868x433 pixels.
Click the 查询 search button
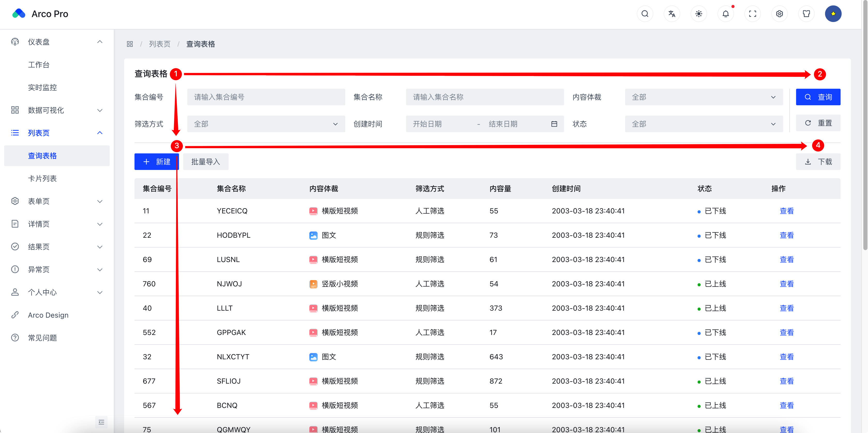point(818,97)
